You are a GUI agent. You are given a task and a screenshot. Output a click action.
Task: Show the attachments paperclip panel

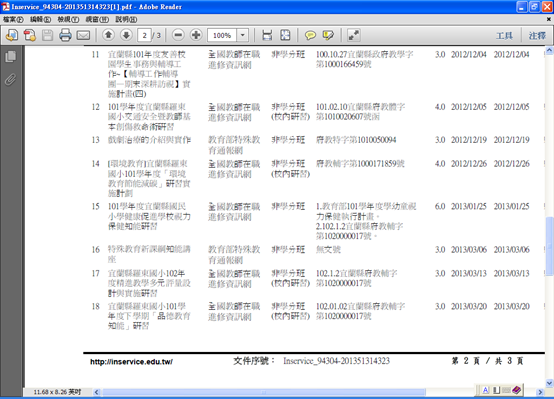(11, 80)
